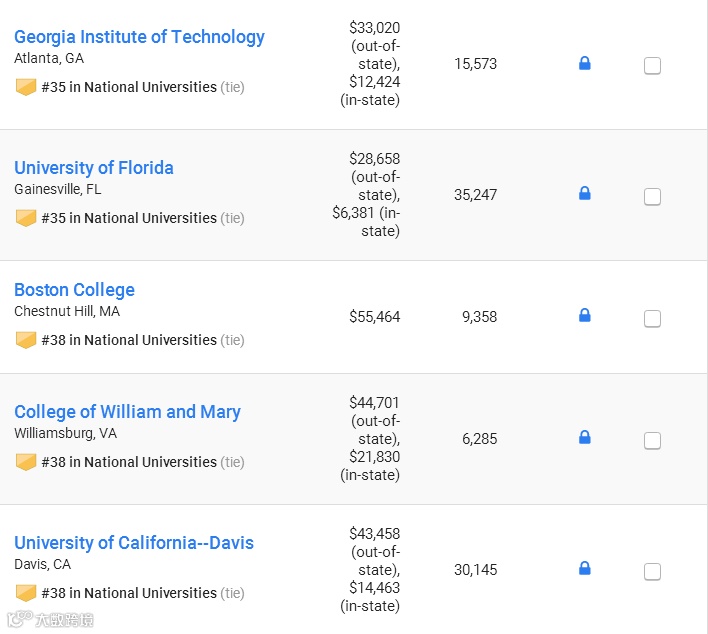
Task: Click ranking badge icon beside Georgia Tech rank
Action: (x=26, y=87)
